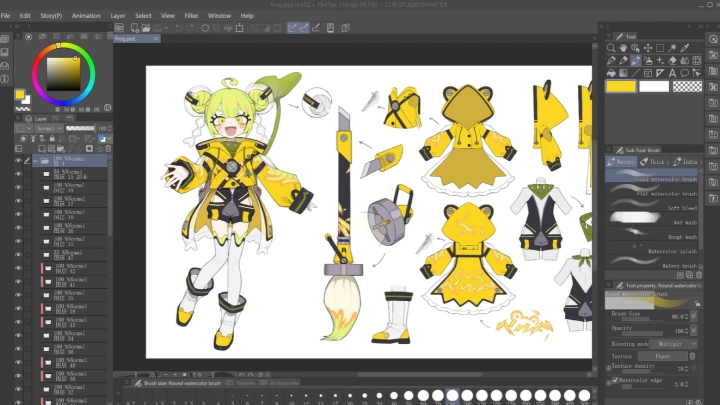Select the Move layer tool
This screenshot has height=405, width=720.
647,48
